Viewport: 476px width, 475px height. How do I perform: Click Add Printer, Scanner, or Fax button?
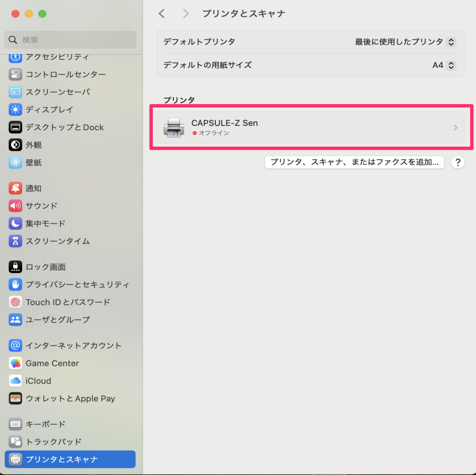(x=354, y=163)
